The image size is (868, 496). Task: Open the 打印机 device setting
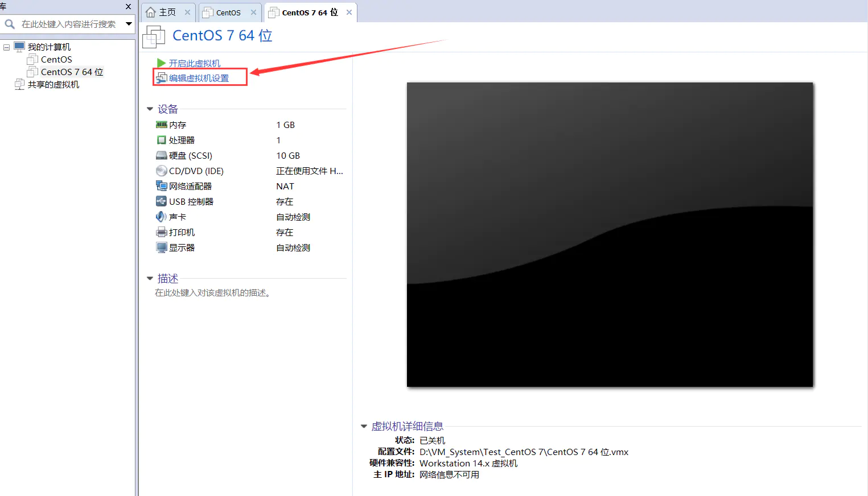[x=182, y=232]
